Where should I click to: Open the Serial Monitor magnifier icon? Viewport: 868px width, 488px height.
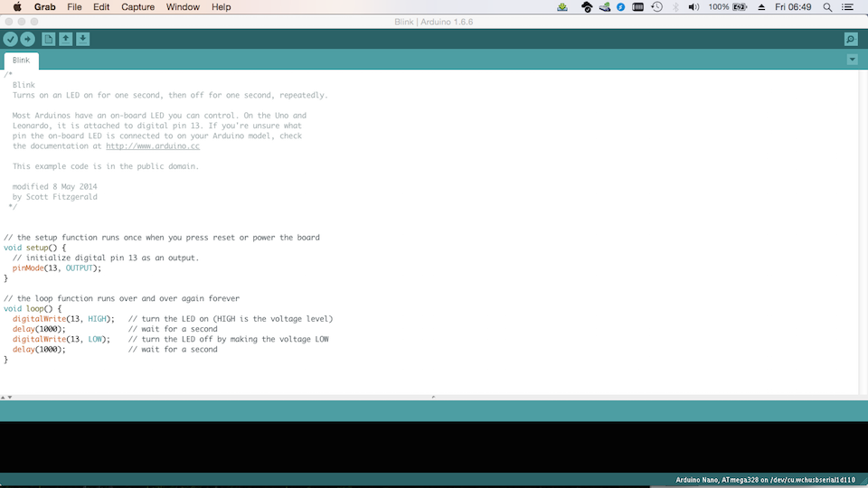851,39
